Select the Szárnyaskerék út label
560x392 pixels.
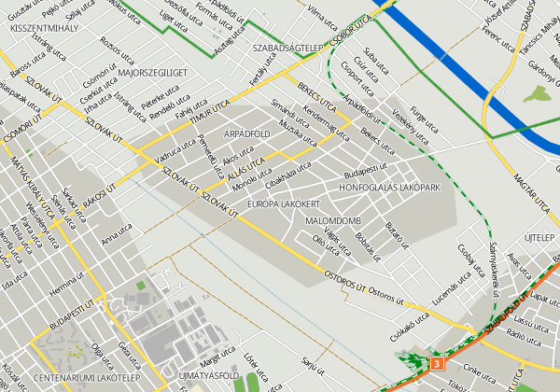coord(494,270)
